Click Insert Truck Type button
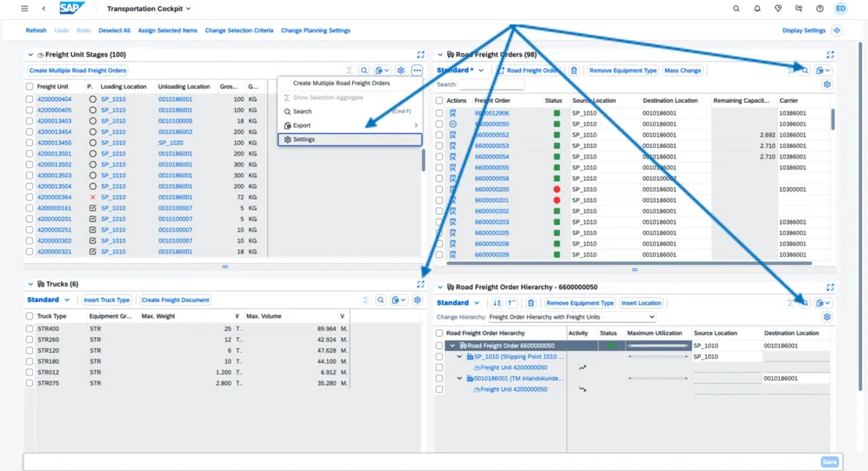 [x=107, y=299]
